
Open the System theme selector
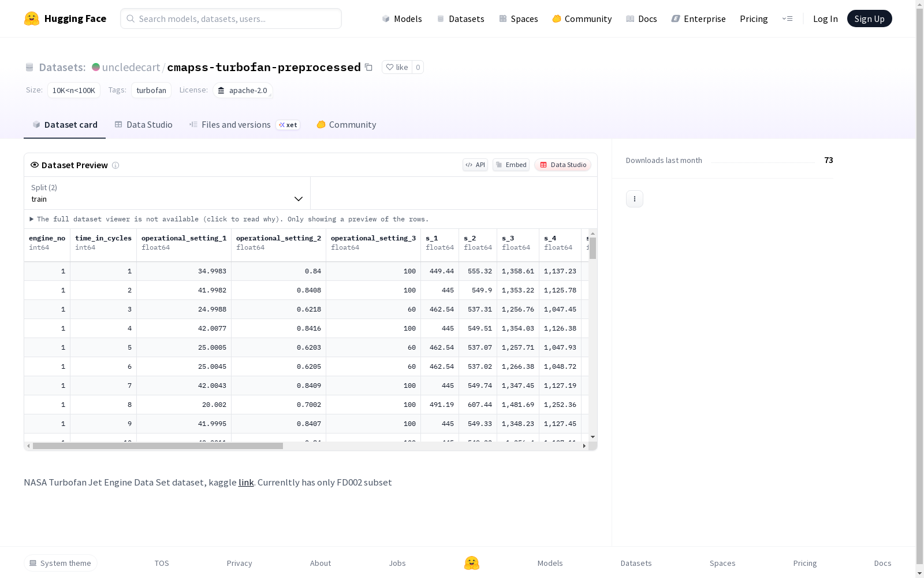pos(61,563)
